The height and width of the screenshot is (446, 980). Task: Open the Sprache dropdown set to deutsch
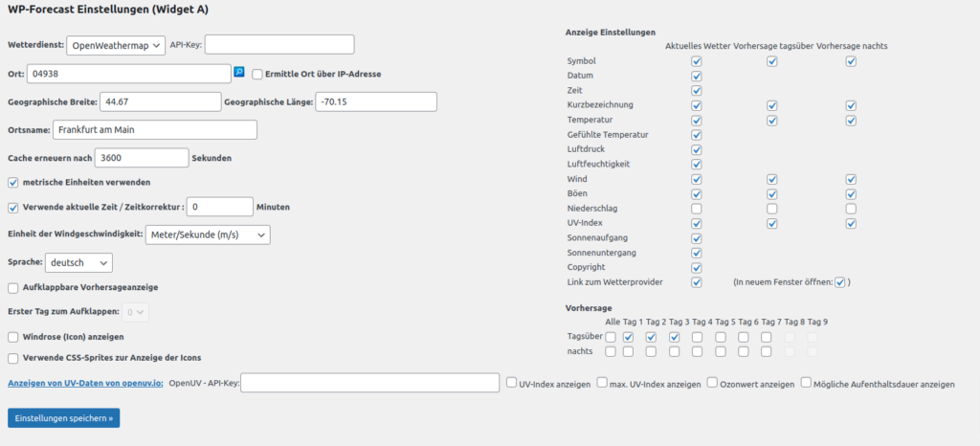pos(78,263)
